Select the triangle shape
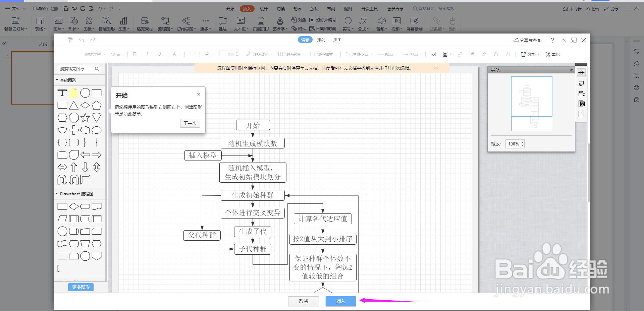This screenshot has height=311, width=644. point(74,105)
